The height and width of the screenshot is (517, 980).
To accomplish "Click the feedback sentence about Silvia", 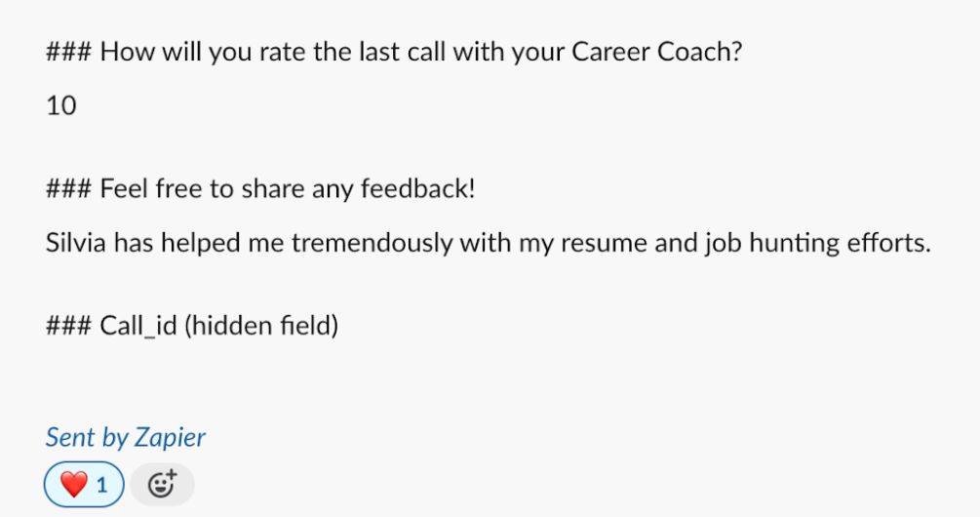I will coord(488,242).
